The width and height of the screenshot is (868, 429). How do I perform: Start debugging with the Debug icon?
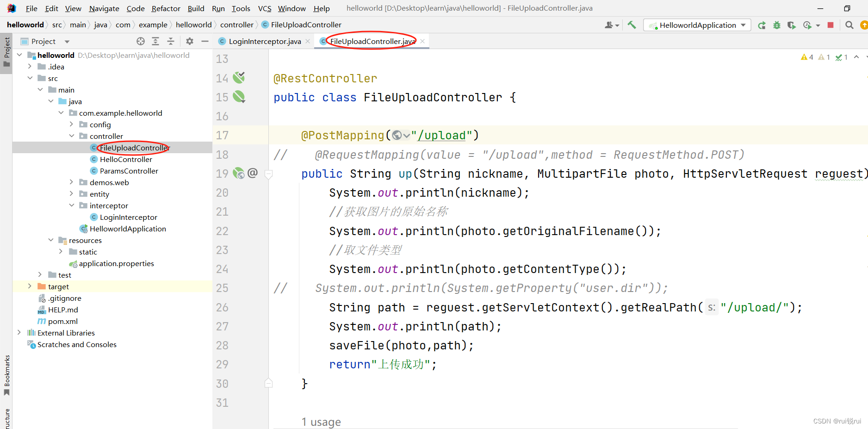click(x=777, y=25)
